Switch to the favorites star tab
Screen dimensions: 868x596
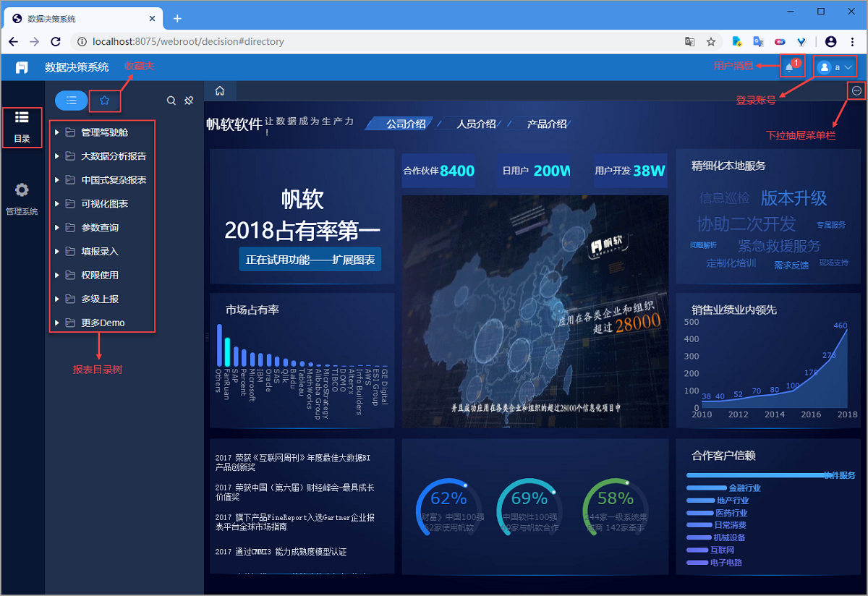[104, 101]
